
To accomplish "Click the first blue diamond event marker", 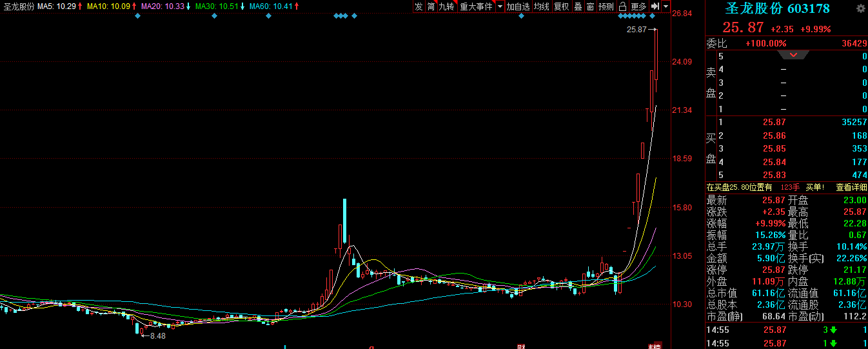I will (137, 16).
